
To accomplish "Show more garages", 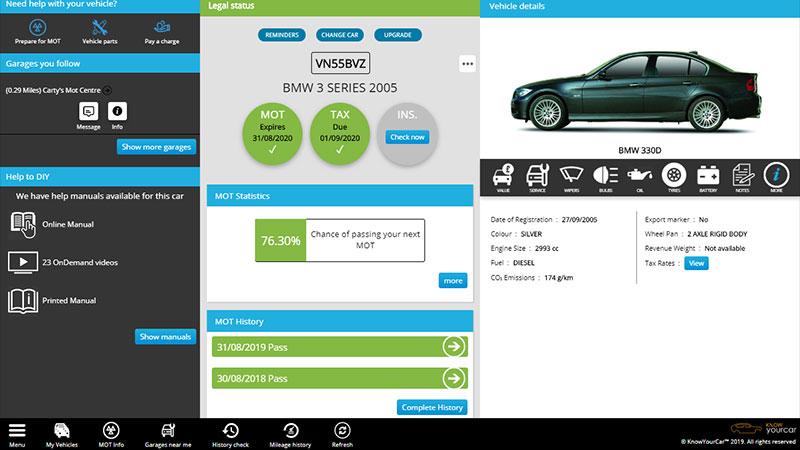I will 156,147.
